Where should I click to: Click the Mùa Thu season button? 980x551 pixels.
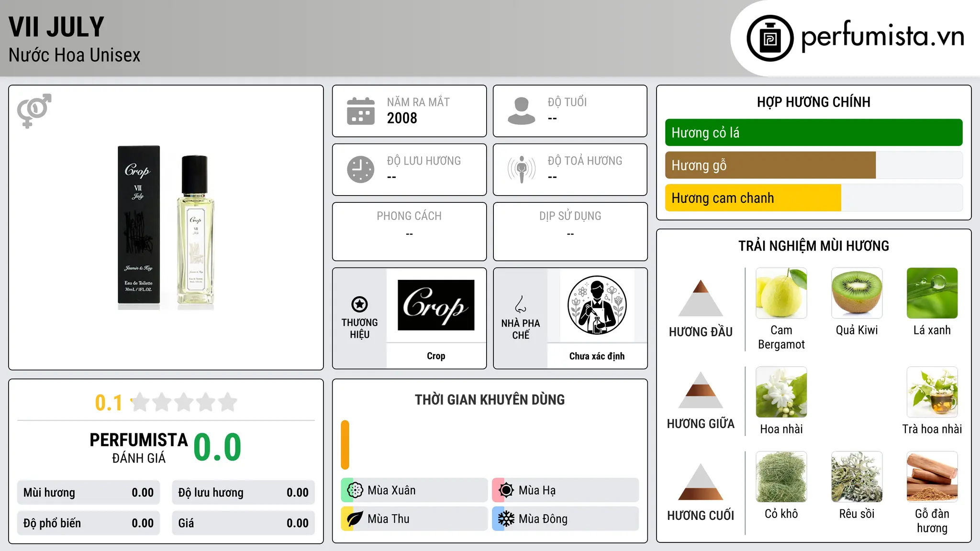(414, 519)
